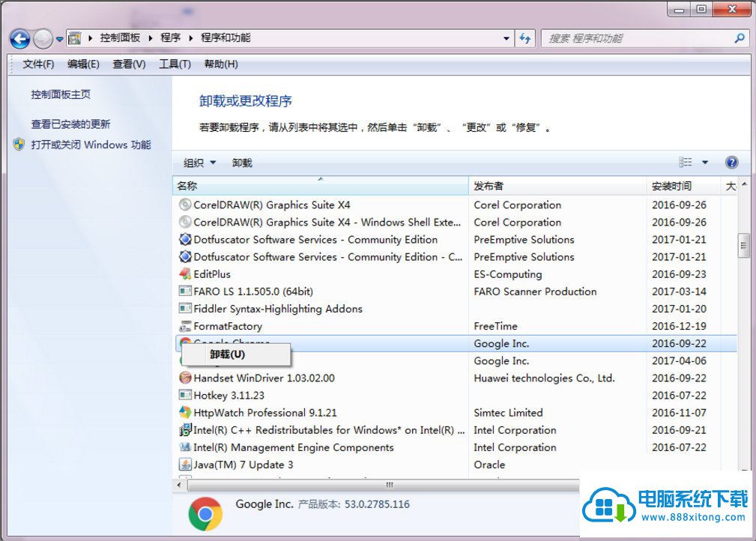The height and width of the screenshot is (541, 756).
Task: Sort by the 发布者 column header
Action: [x=557, y=186]
